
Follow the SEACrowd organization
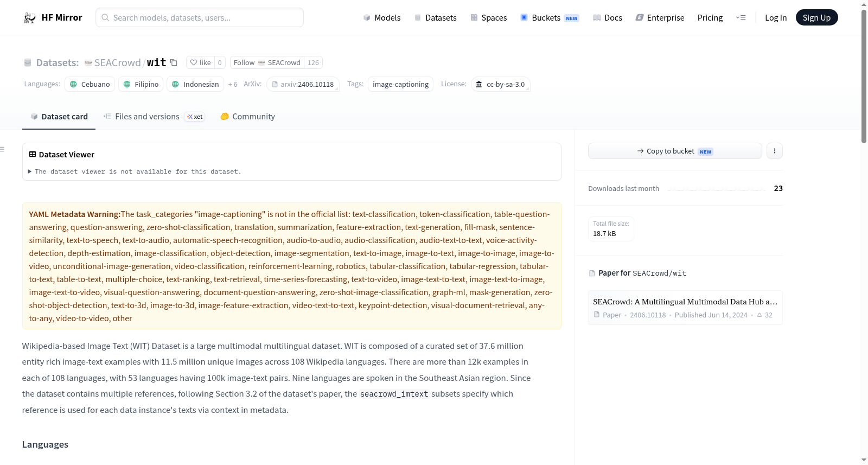267,62
